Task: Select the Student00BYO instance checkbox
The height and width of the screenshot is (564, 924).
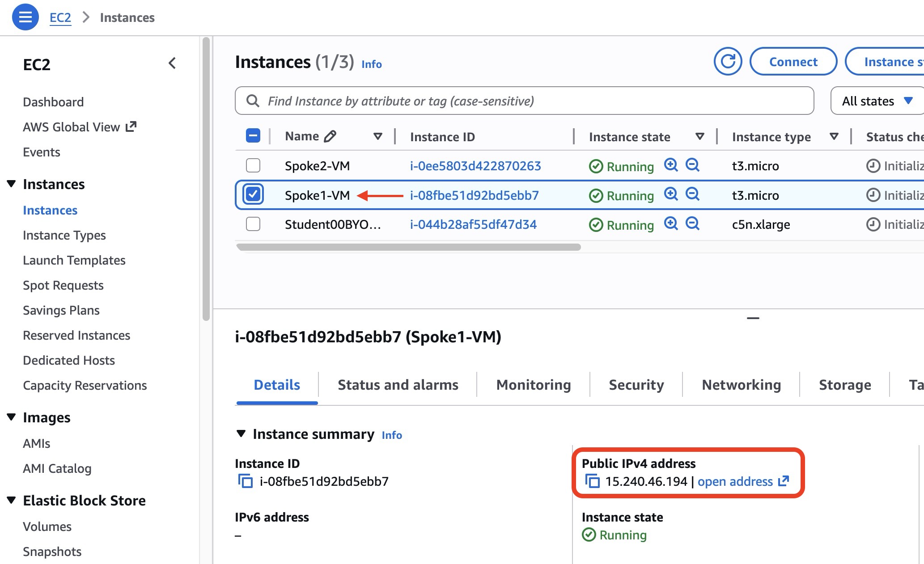Action: pyautogui.click(x=253, y=224)
